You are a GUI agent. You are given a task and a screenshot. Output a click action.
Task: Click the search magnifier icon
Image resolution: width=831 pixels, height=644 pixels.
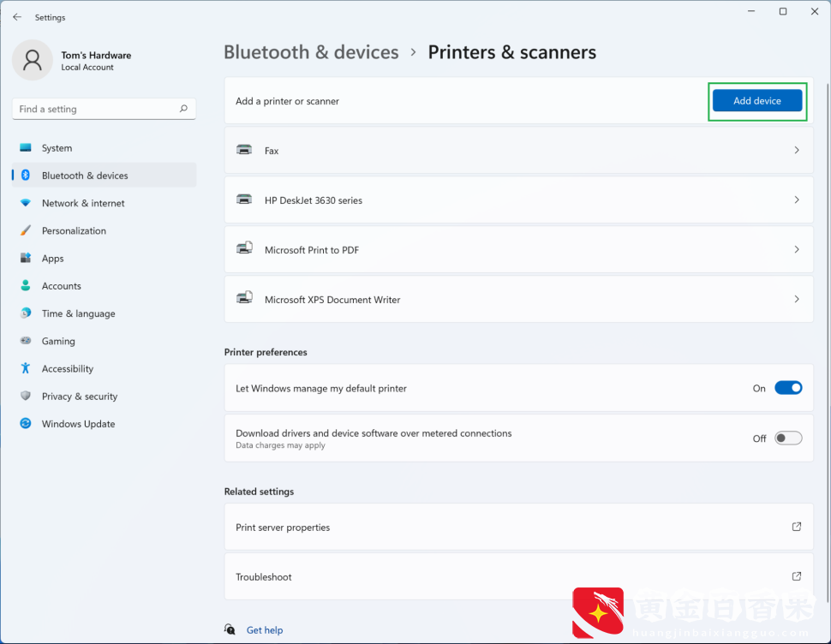183,109
